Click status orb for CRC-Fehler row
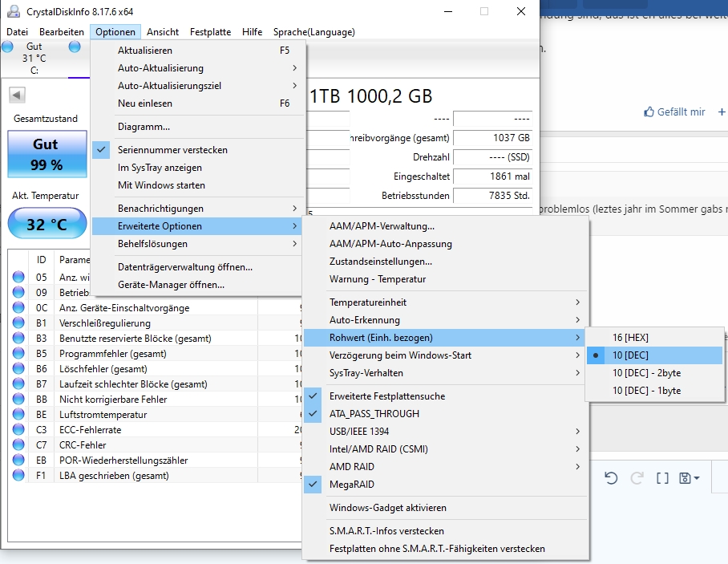 click(18, 445)
